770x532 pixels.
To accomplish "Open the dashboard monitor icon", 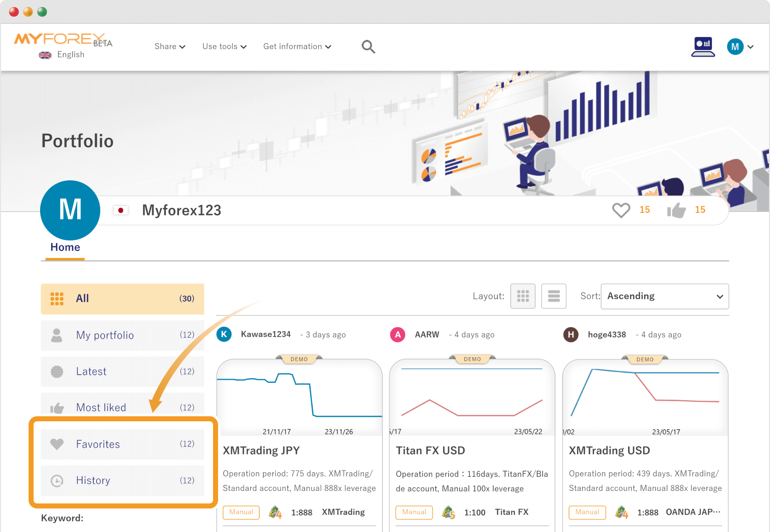I will [703, 47].
